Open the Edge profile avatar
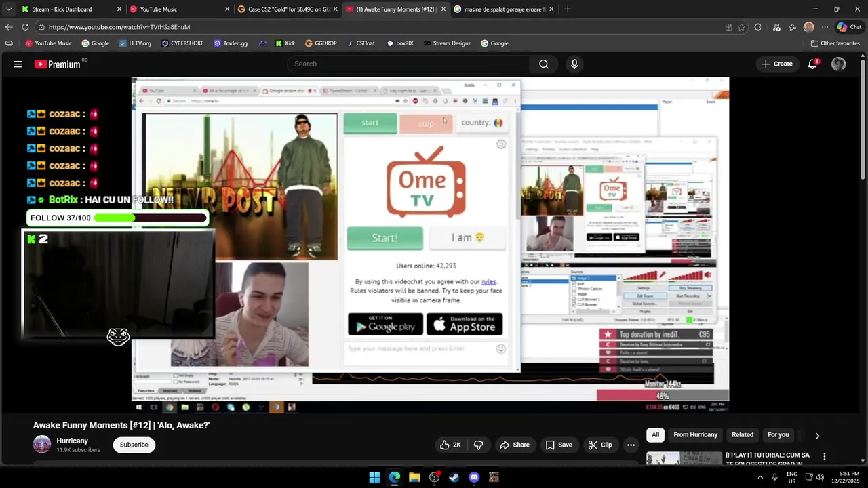Viewport: 868px width, 488px height. [808, 27]
